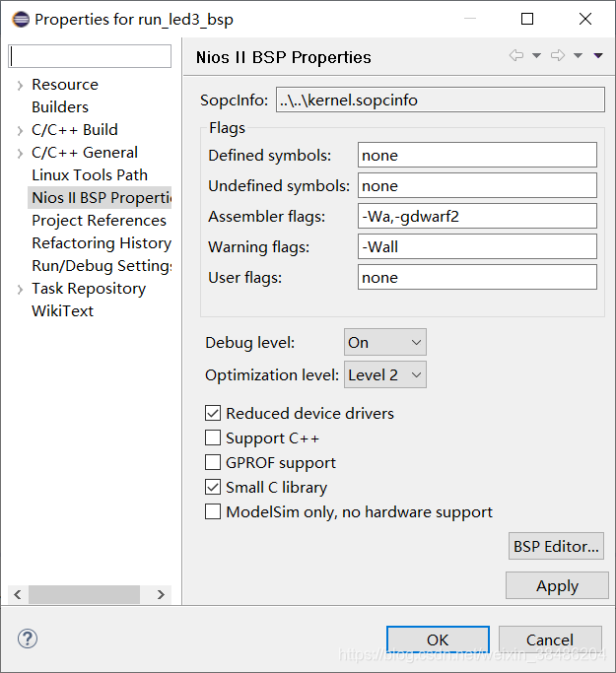Open the back history dropdown arrow
Image resolution: width=616 pixels, height=673 pixels.
point(536,55)
